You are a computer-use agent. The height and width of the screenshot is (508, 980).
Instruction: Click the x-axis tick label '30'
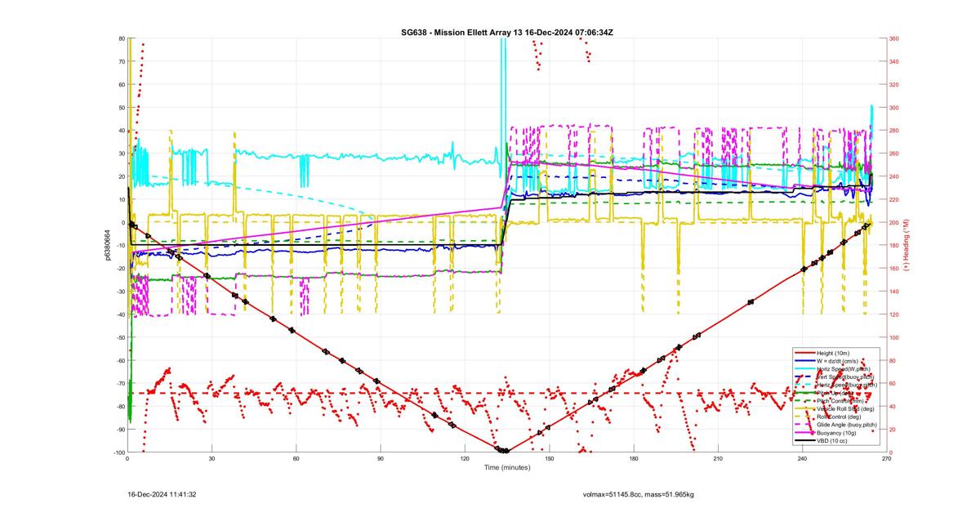212,459
